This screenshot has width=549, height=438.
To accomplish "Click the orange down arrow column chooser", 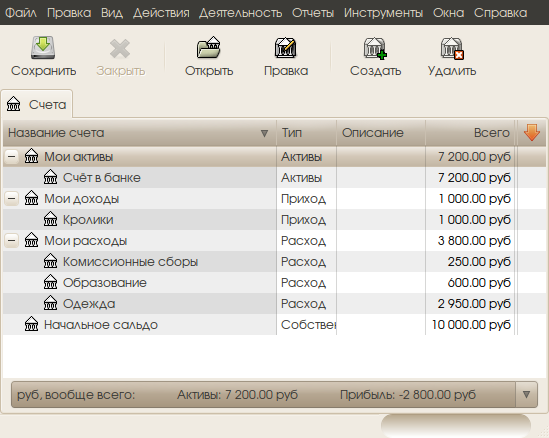I will pos(532,133).
